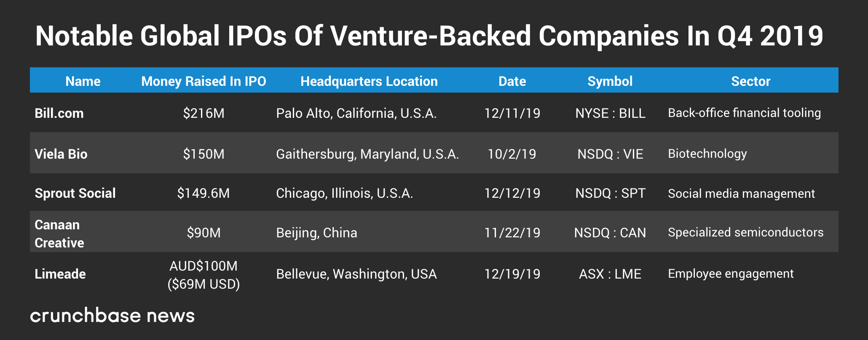
Task: Click the "Symbol" column header
Action: (x=610, y=81)
